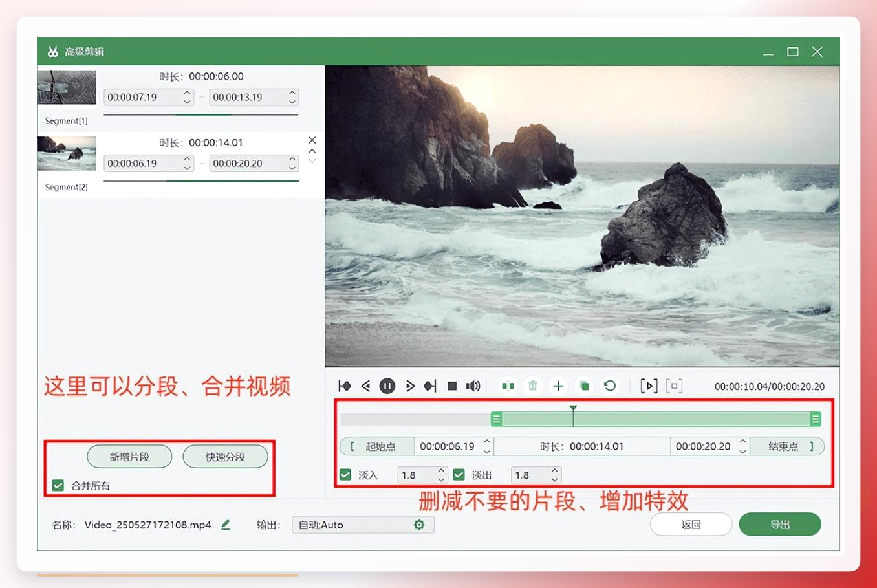Image resolution: width=877 pixels, height=588 pixels.
Task: Click the circular reset arrow icon
Action: pyautogui.click(x=610, y=386)
